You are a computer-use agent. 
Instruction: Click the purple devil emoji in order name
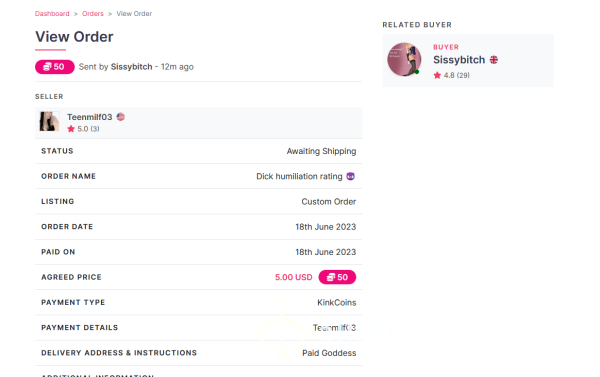351,176
